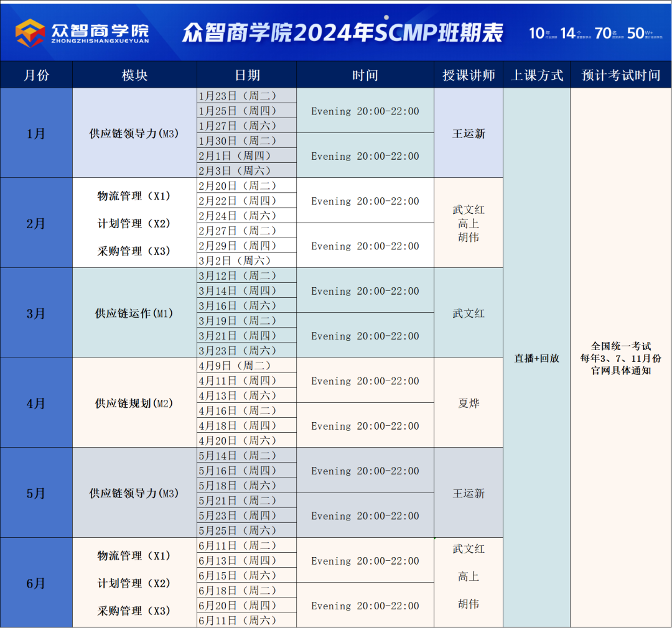Click instructor 夏烨 in the 4月 row
The image size is (672, 628).
click(x=469, y=403)
